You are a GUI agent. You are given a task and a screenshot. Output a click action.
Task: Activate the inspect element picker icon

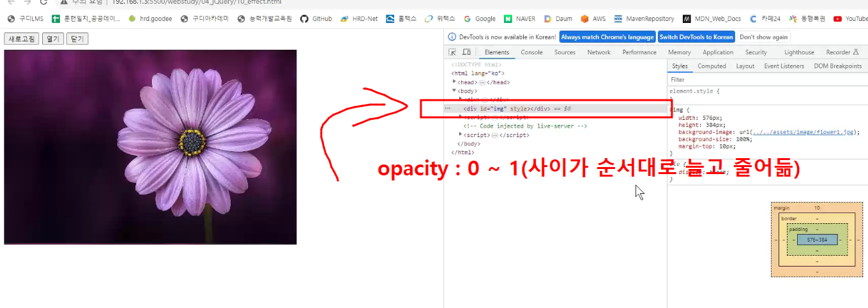tap(452, 52)
